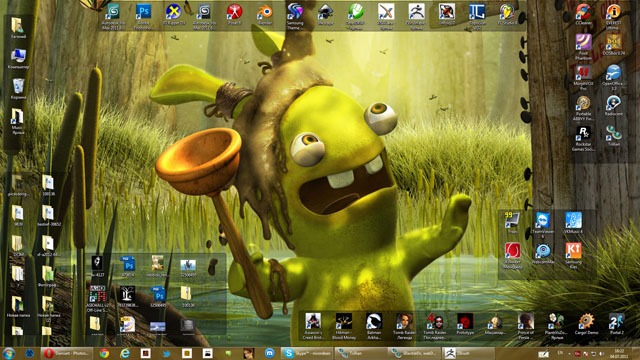Open the Computer desktop icon
Screen dimensions: 640x360
coord(18,58)
